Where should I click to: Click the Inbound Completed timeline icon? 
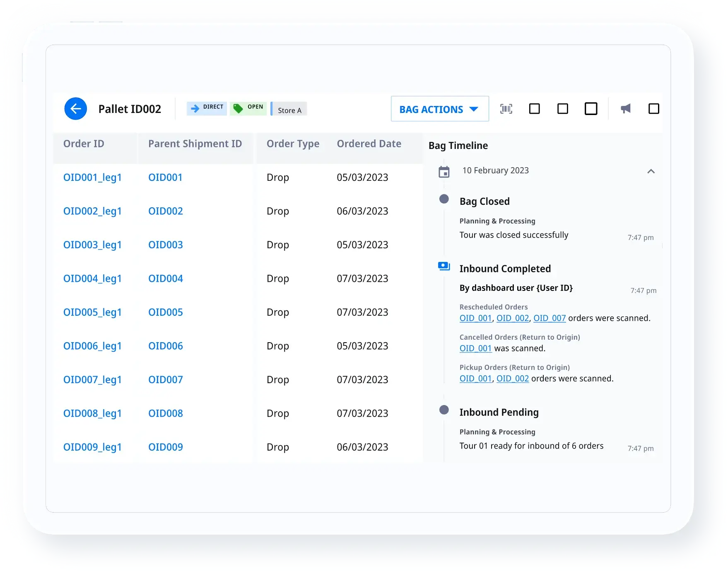pos(444,266)
